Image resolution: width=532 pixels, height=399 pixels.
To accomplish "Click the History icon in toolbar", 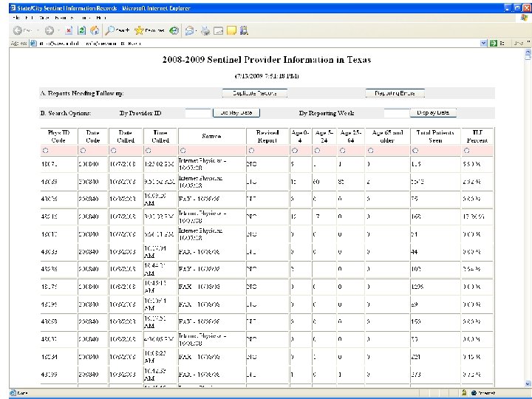I will pyautogui.click(x=174, y=30).
